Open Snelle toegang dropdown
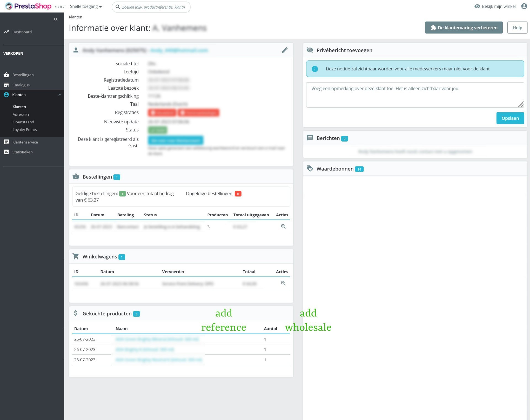 point(86,7)
